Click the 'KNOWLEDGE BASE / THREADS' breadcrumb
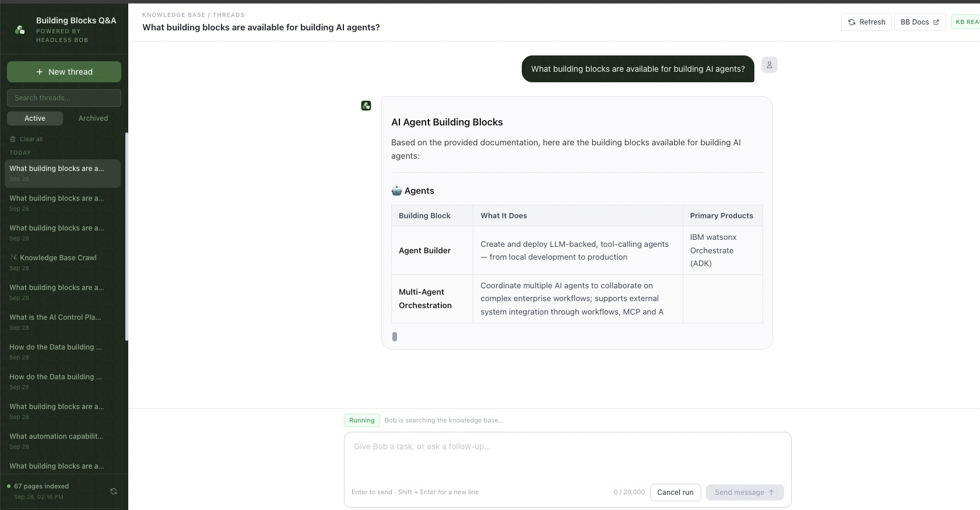Viewport: 980px width, 510px height. coord(194,15)
